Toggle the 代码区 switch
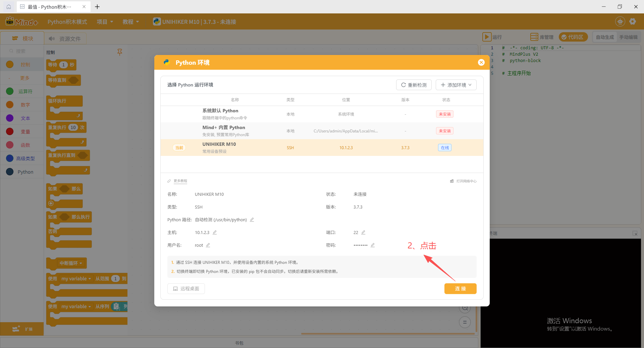The image size is (644, 348). tap(573, 37)
